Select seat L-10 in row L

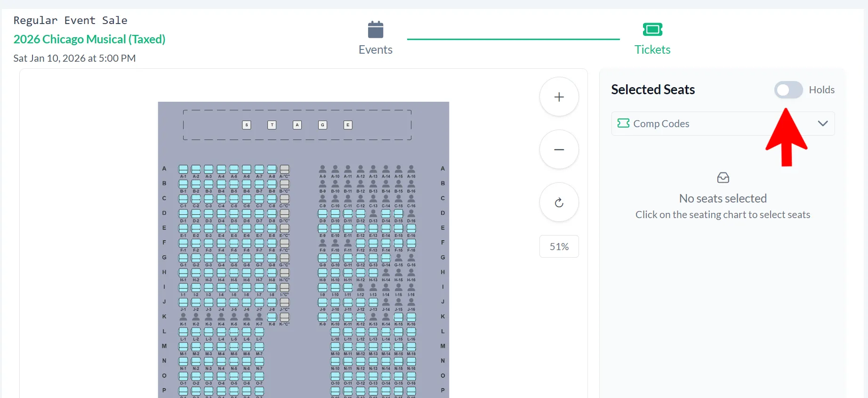[x=335, y=332]
